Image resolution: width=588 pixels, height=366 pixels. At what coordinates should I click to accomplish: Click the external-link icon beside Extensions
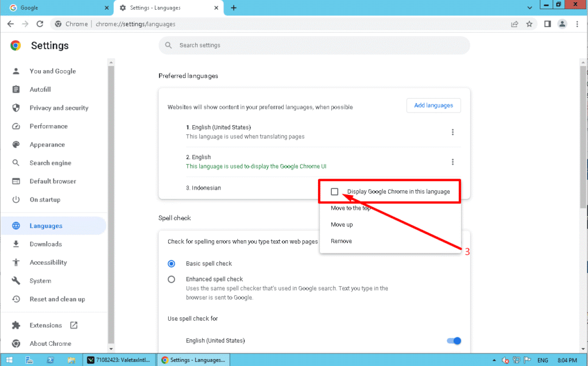click(x=74, y=325)
